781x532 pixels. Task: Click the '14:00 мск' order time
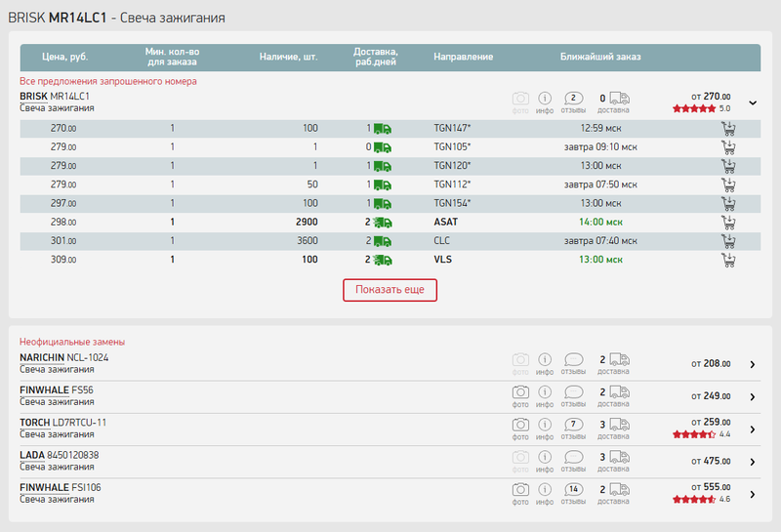tap(600, 223)
